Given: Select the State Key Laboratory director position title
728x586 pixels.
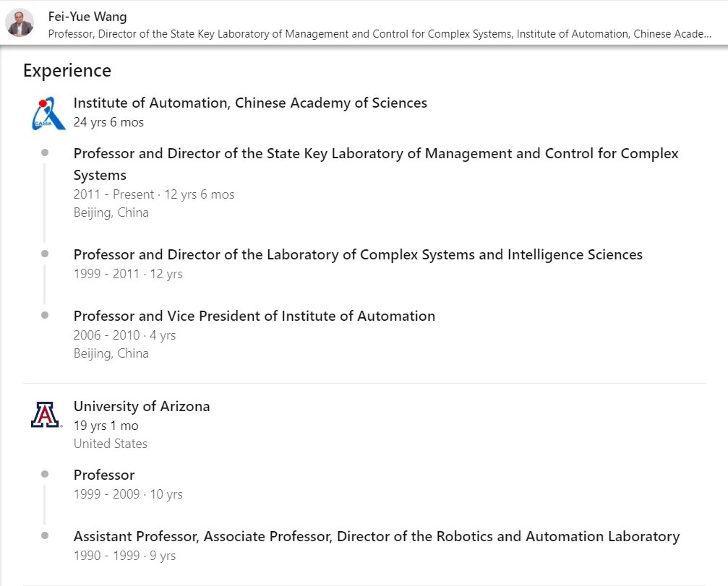Looking at the screenshot, I should (376, 164).
